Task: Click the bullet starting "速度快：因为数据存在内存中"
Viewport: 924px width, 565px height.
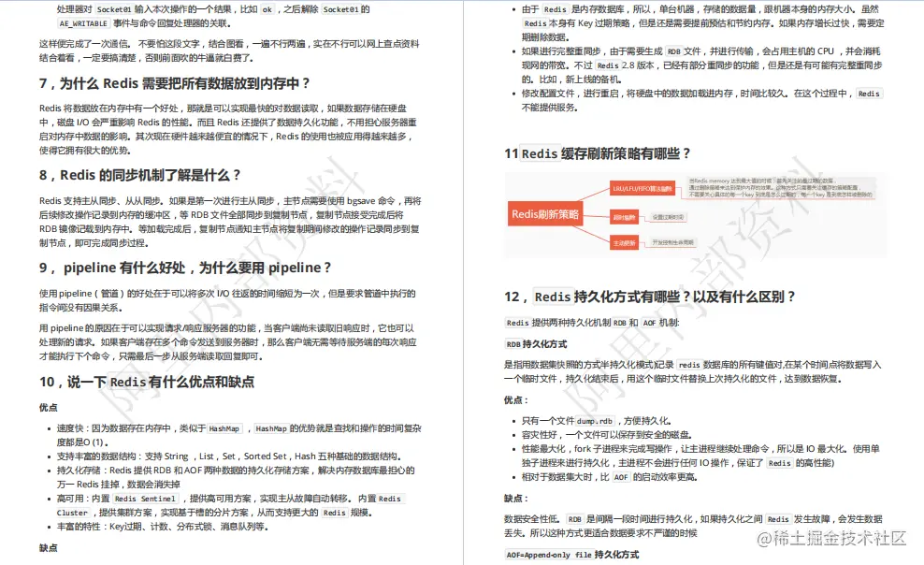Action: 238,435
